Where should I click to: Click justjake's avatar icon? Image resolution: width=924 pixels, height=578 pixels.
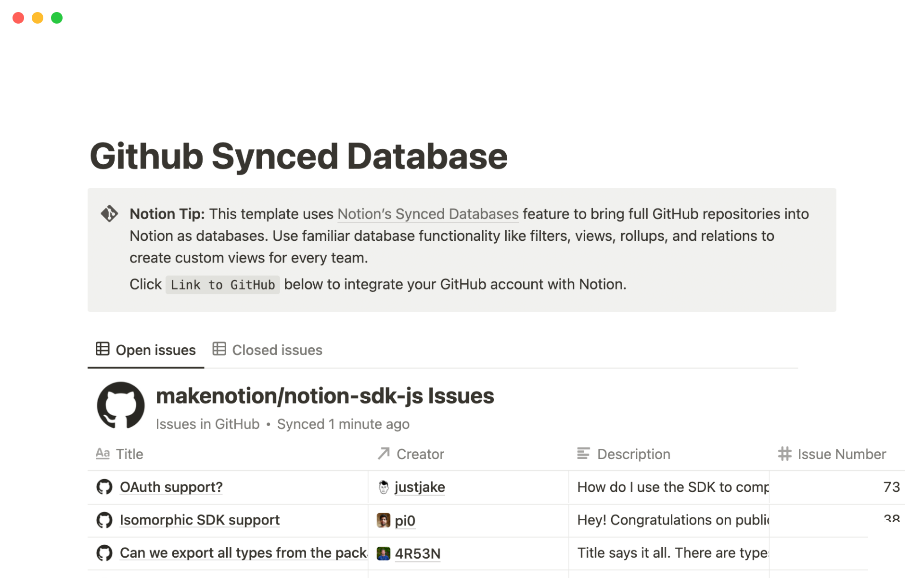coord(384,487)
